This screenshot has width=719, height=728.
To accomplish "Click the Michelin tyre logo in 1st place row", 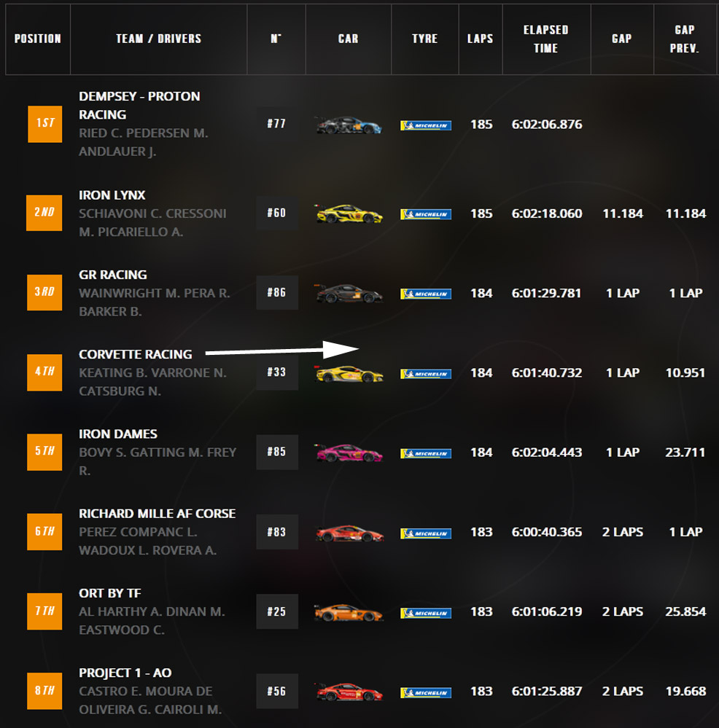I will (x=425, y=125).
